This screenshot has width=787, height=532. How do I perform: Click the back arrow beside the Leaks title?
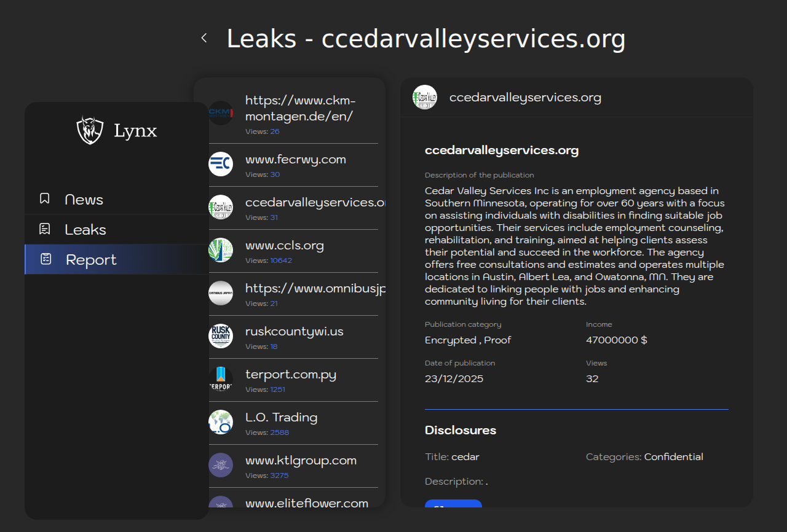pos(204,38)
